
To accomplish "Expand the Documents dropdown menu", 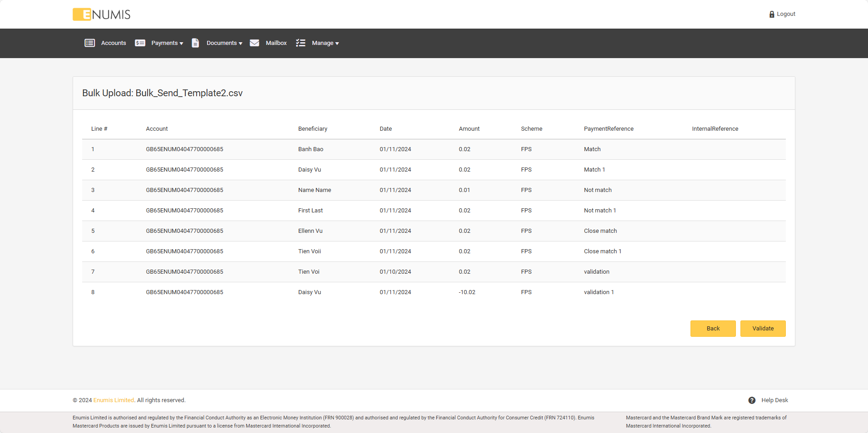I will pyautogui.click(x=224, y=43).
